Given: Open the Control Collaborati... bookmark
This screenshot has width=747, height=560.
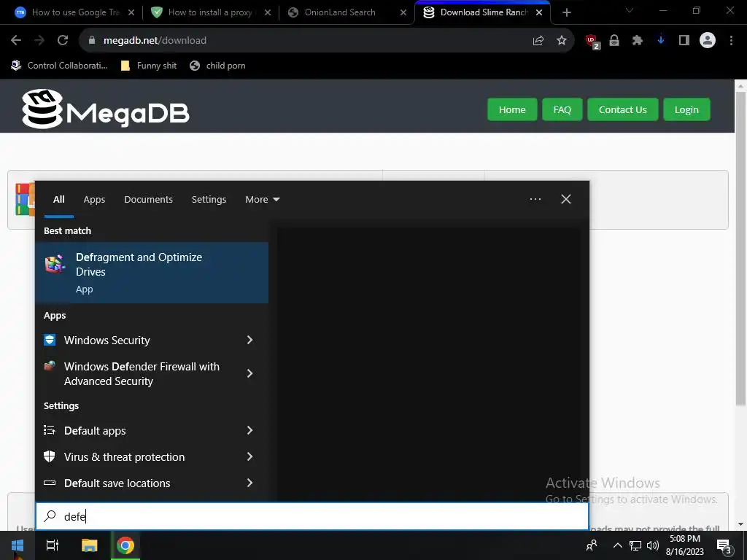Looking at the screenshot, I should [x=60, y=66].
